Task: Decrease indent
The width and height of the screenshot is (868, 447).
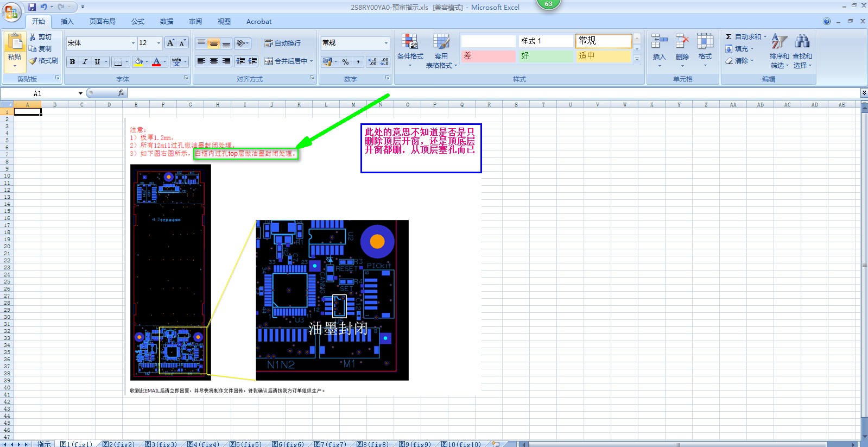Action: tap(240, 61)
